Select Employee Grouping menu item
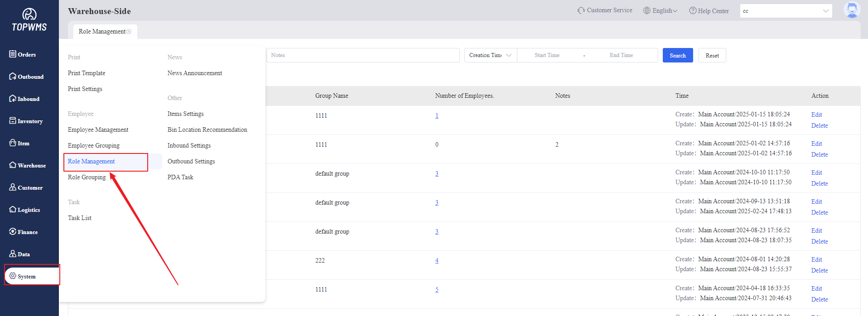868x316 pixels. tap(94, 146)
